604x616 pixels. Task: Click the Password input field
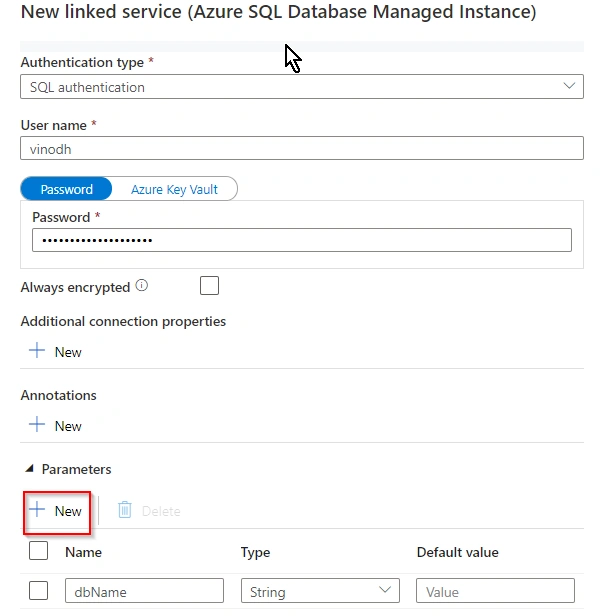(302, 240)
